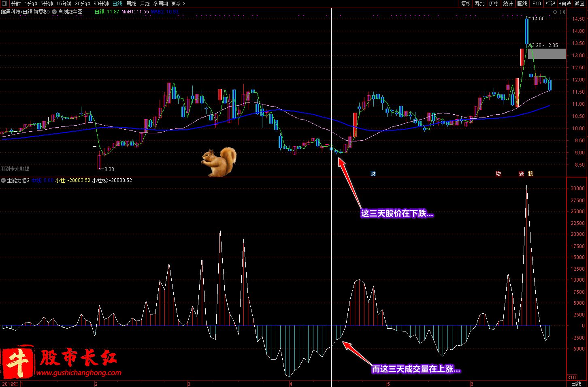Click the 用到未来数据 notice text

pyautogui.click(x=15, y=169)
